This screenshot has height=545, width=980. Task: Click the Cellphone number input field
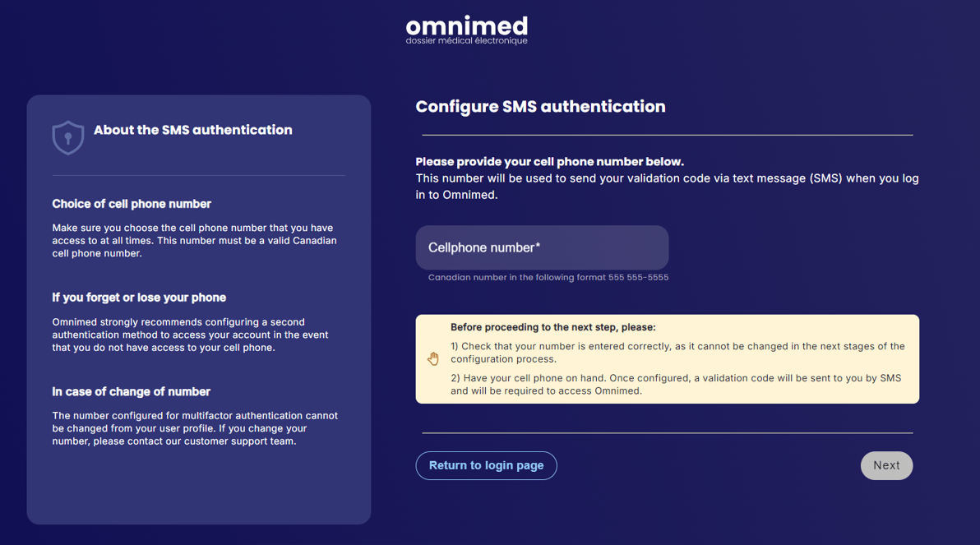[542, 247]
